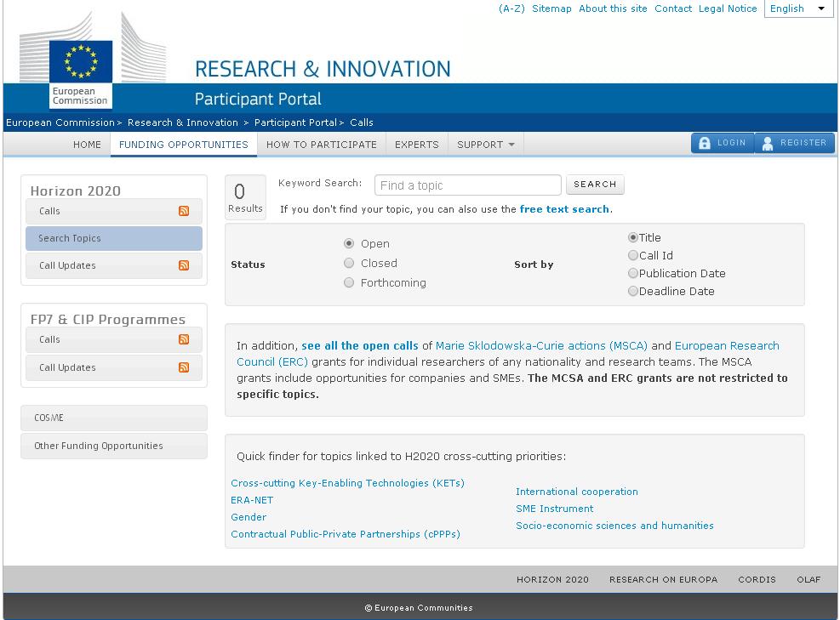The width and height of the screenshot is (840, 620).
Task: Select Search Topics in the sidebar
Action: click(113, 238)
